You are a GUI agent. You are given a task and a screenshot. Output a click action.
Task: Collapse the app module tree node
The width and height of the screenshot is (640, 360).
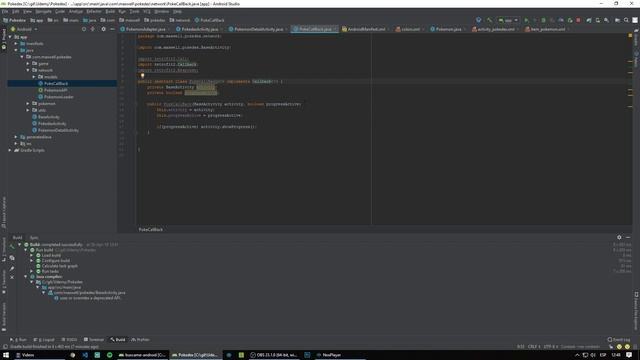point(10,37)
